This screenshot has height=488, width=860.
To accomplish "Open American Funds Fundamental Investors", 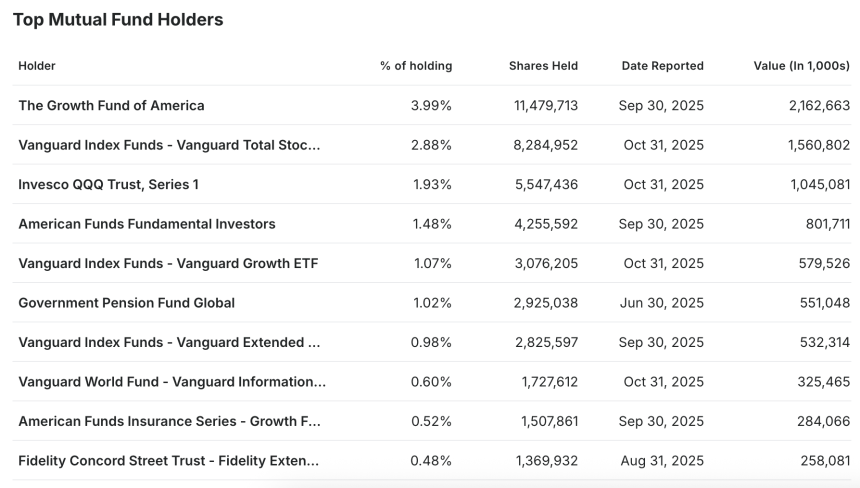I will click(146, 224).
